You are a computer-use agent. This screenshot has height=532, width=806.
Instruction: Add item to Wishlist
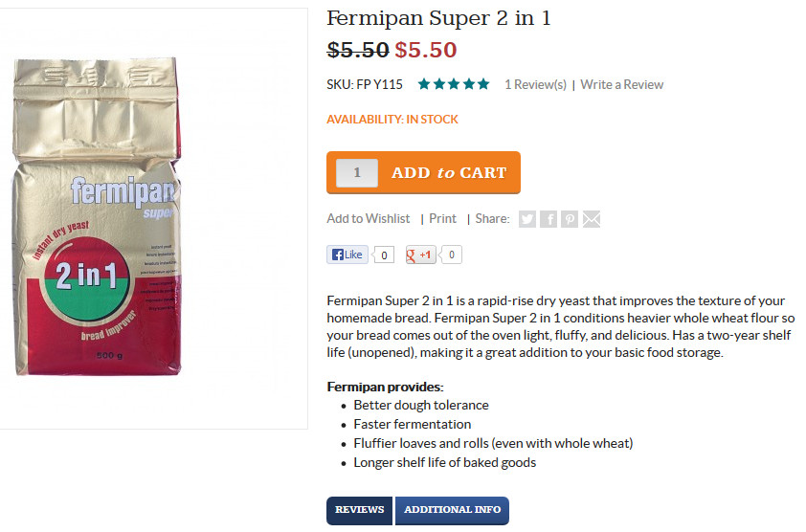tap(368, 219)
